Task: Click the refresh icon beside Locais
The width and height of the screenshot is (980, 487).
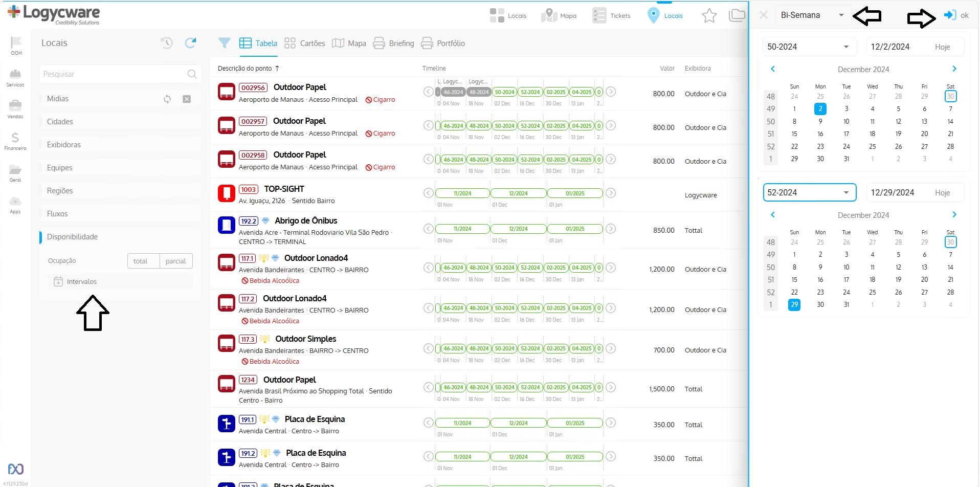Action: point(190,43)
